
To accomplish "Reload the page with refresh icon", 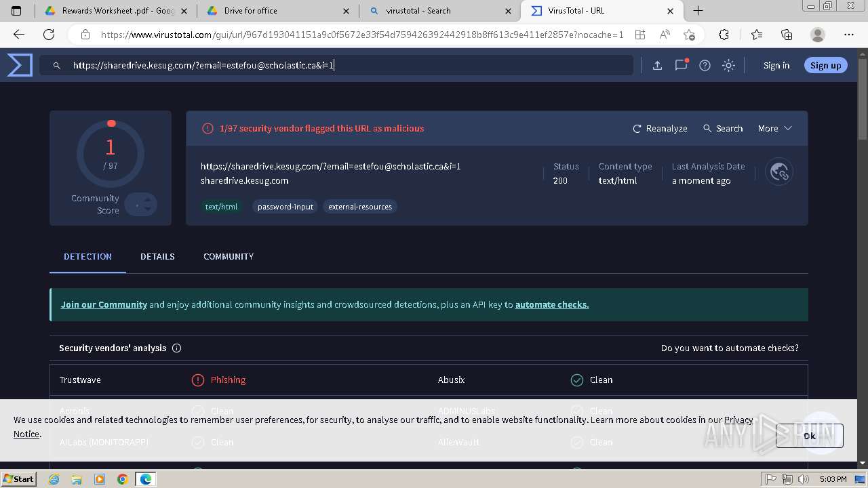I will point(49,35).
